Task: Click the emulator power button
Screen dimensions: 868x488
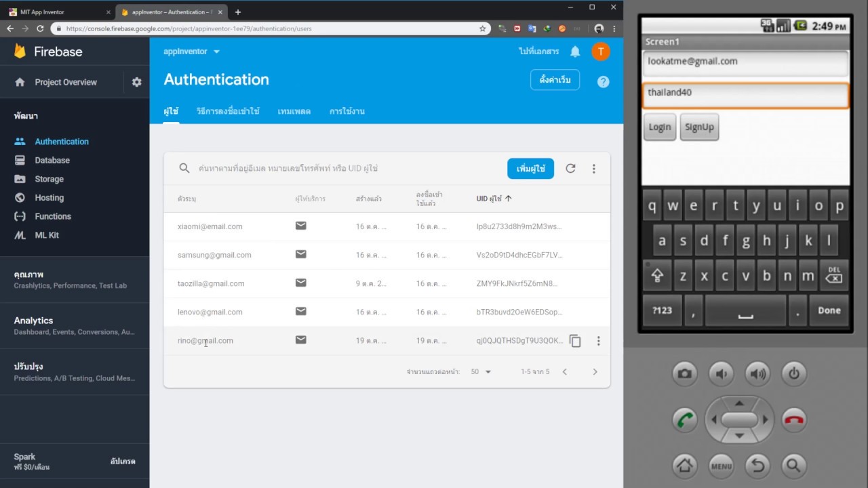Action: point(794,373)
